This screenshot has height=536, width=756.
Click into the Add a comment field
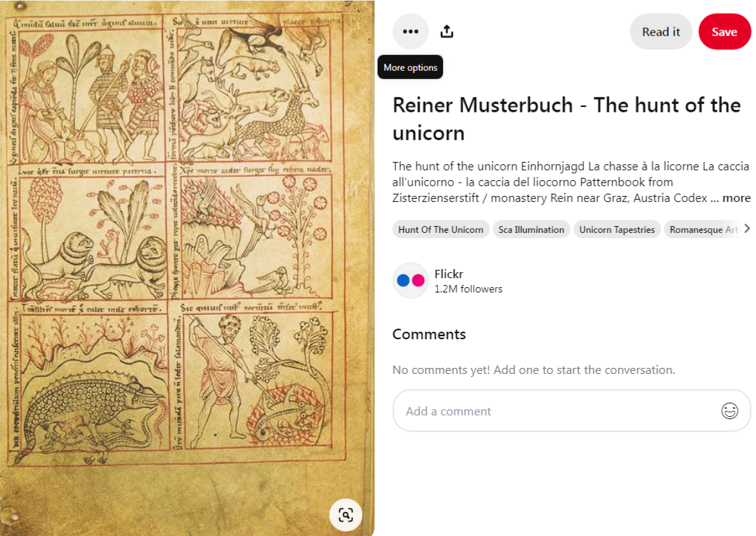point(572,411)
